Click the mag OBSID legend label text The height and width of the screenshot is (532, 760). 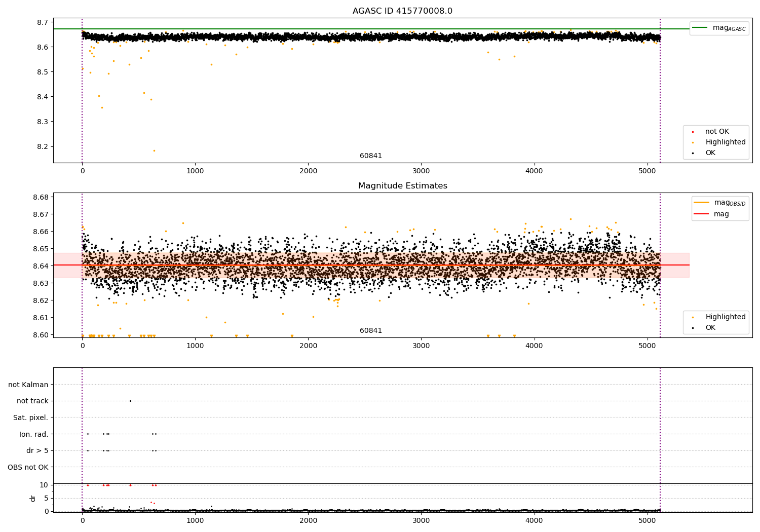point(730,203)
